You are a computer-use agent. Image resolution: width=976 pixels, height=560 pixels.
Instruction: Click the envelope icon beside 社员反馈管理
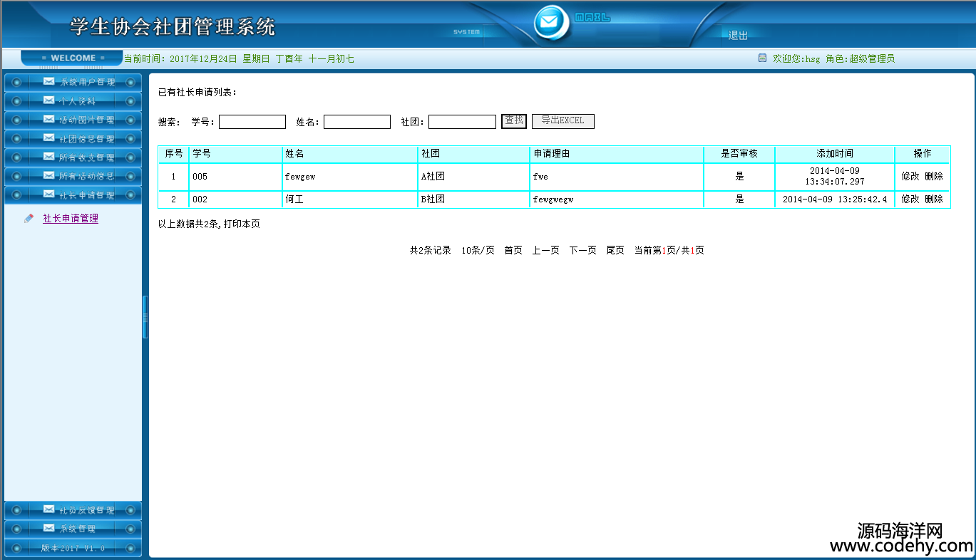tap(48, 509)
